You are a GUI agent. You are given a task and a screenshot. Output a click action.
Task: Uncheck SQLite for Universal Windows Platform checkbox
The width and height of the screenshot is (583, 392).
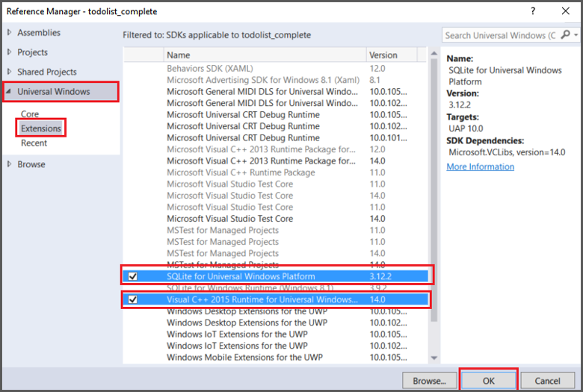pyautogui.click(x=133, y=276)
